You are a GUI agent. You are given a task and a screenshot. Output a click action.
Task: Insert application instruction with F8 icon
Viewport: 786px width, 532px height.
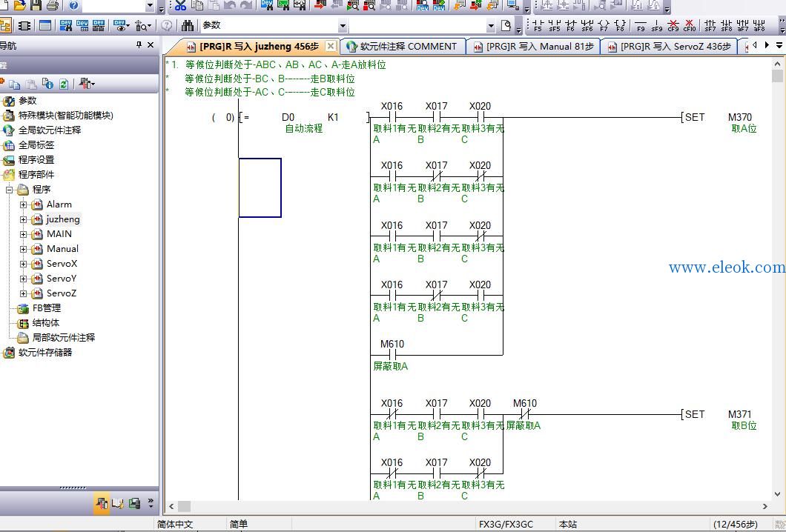tap(620, 25)
